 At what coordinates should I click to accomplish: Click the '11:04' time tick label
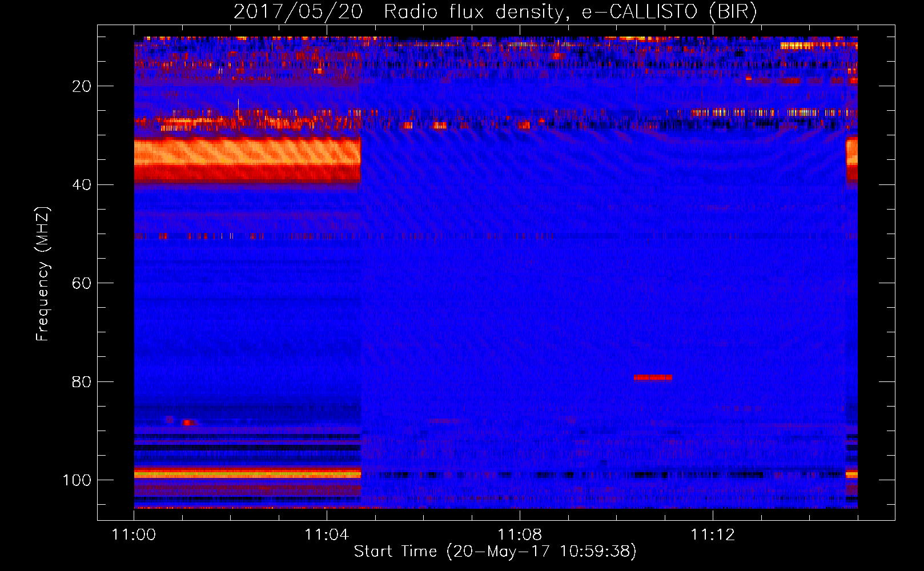(x=327, y=534)
